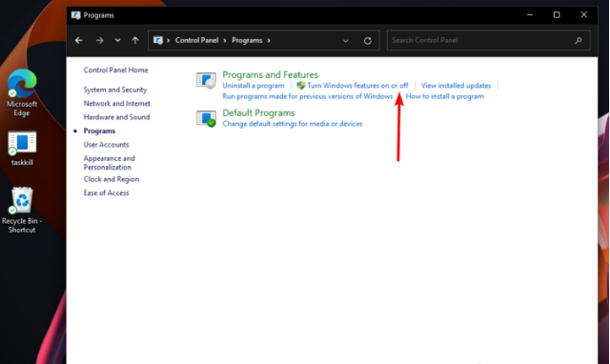Expand the chevron after Control Panel breadcrumb

(x=225, y=40)
